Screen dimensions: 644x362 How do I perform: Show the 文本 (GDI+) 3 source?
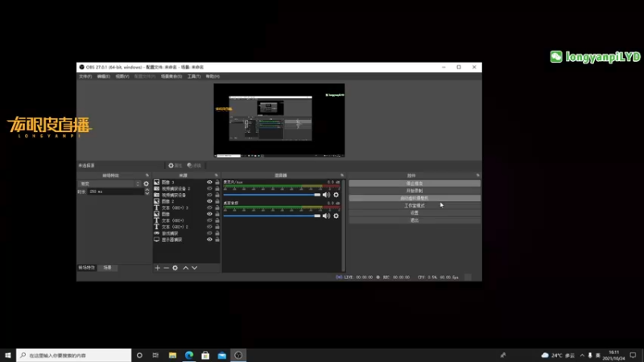tap(209, 208)
